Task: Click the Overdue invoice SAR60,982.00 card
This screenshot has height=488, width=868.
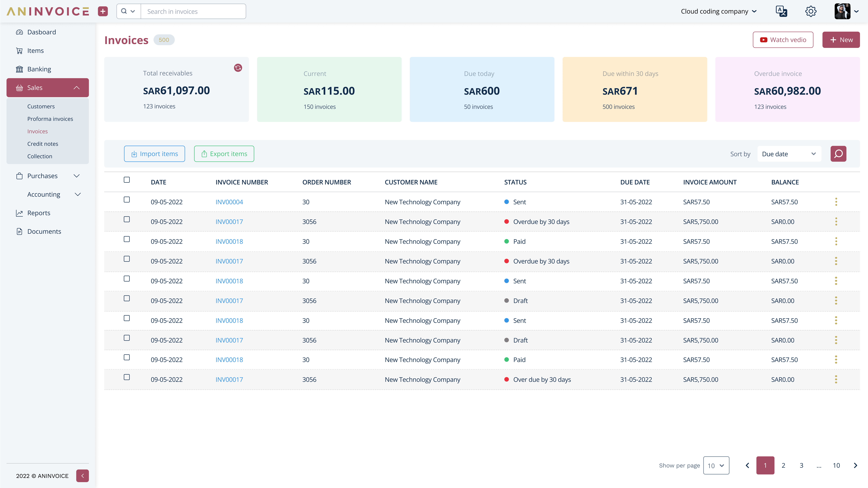Action: [x=787, y=89]
